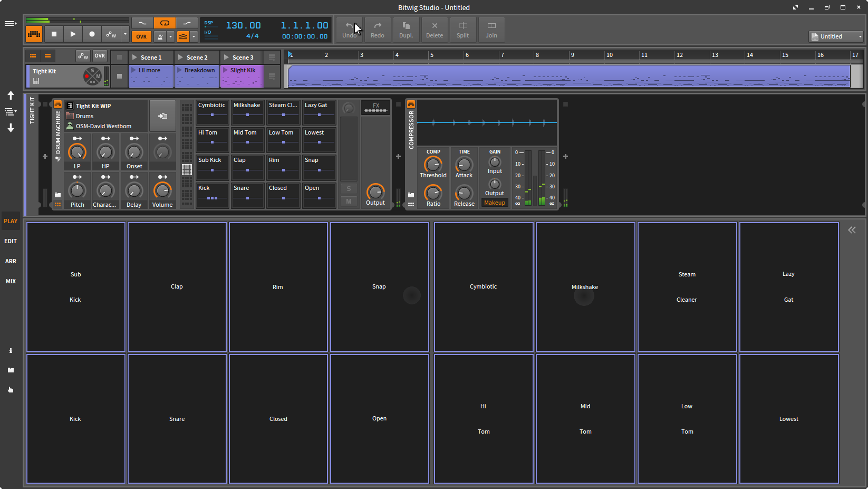Adjust the Threshold knob
This screenshot has height=489, width=868.
[433, 164]
